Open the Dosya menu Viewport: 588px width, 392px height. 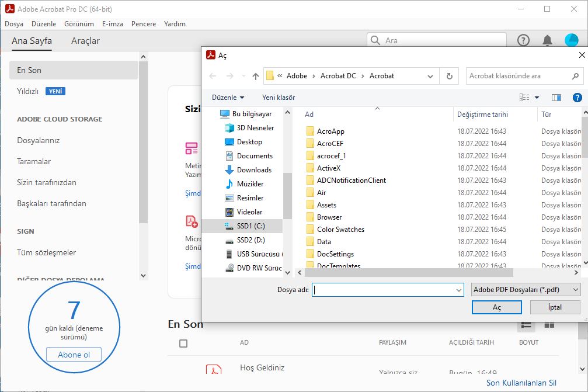pos(14,23)
